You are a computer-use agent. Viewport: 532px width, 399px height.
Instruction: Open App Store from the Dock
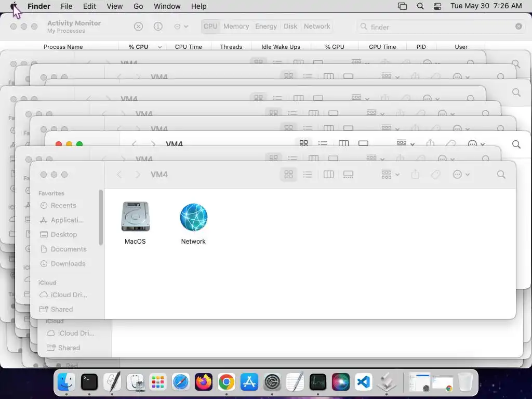[249, 382]
